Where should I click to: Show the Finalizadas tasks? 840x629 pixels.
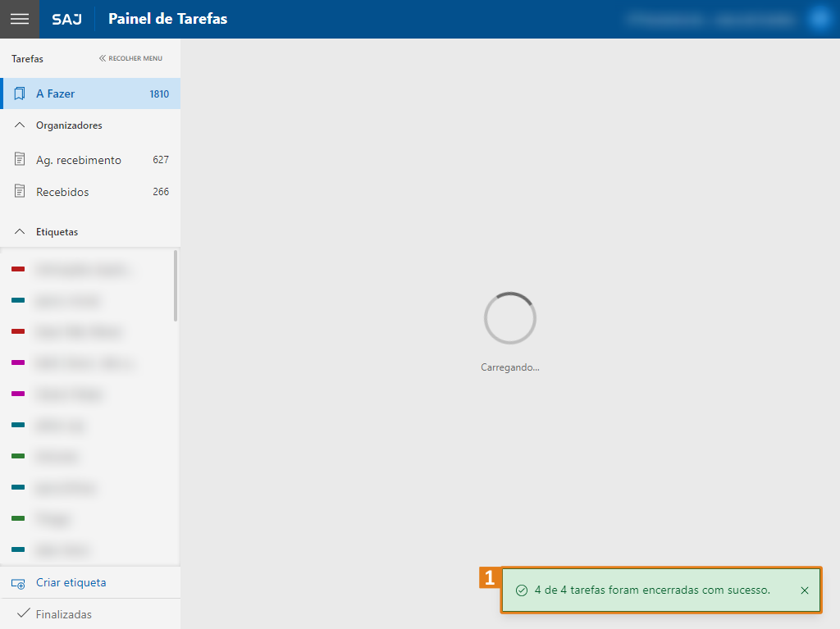[63, 614]
